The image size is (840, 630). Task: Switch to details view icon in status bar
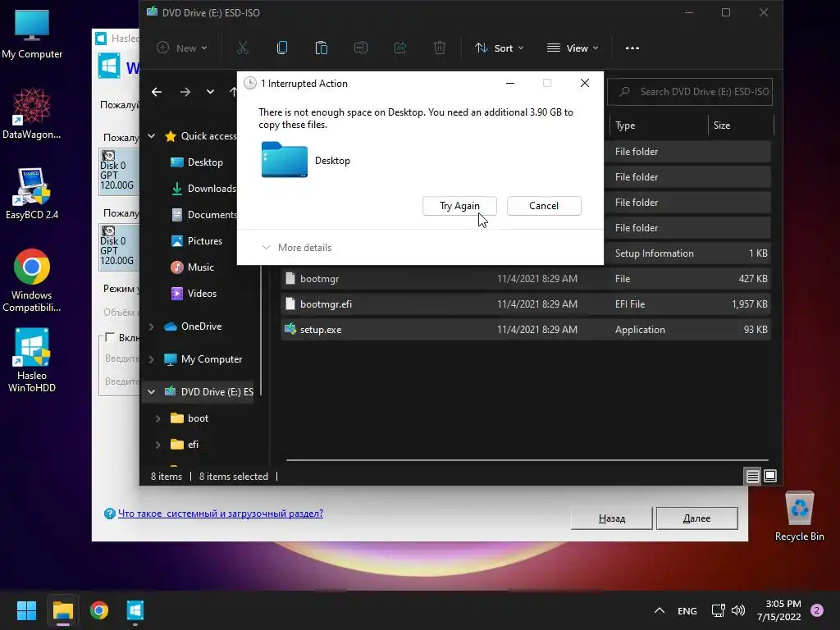coord(753,476)
